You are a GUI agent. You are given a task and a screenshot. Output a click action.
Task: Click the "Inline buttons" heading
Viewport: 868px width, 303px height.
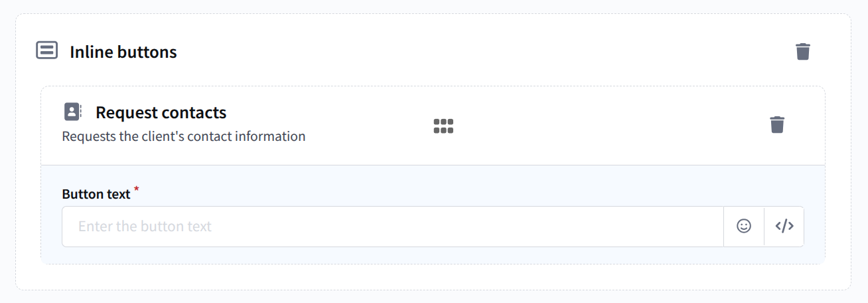tap(123, 52)
